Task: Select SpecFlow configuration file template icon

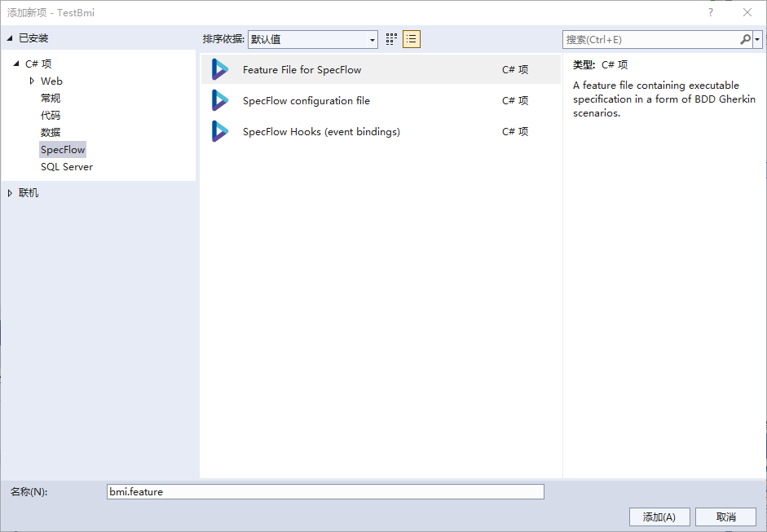Action: click(x=219, y=100)
